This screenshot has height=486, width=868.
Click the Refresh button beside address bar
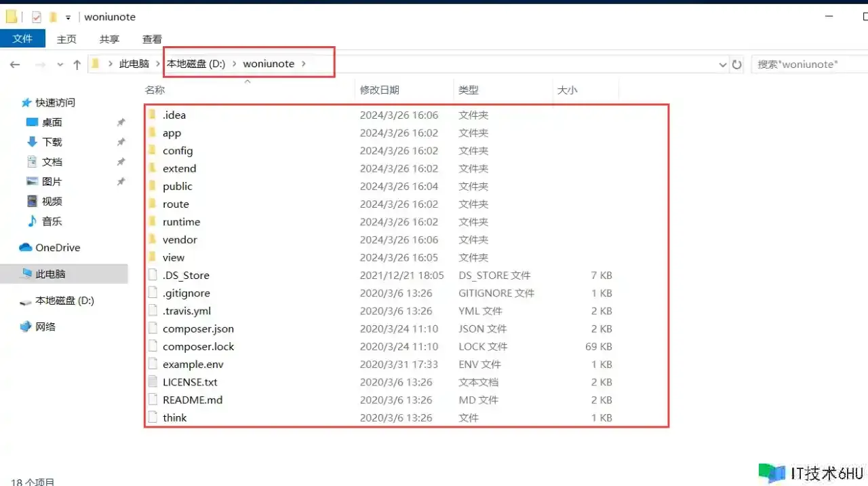pos(737,64)
